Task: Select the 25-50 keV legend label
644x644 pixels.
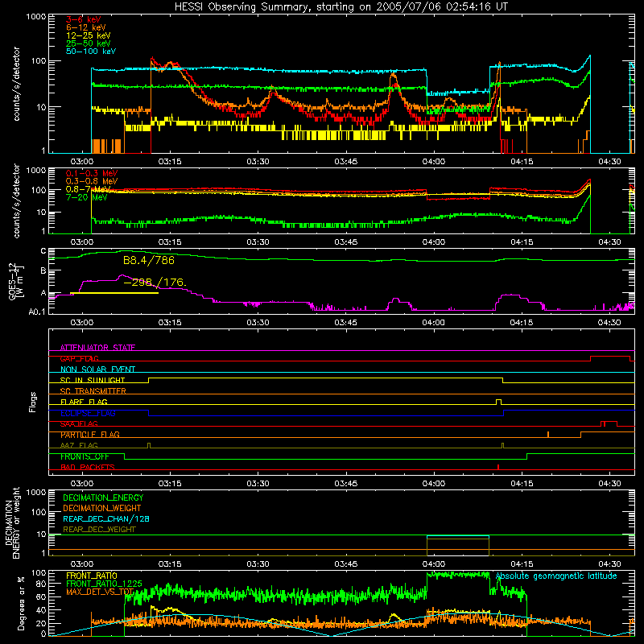Action: click(x=89, y=43)
